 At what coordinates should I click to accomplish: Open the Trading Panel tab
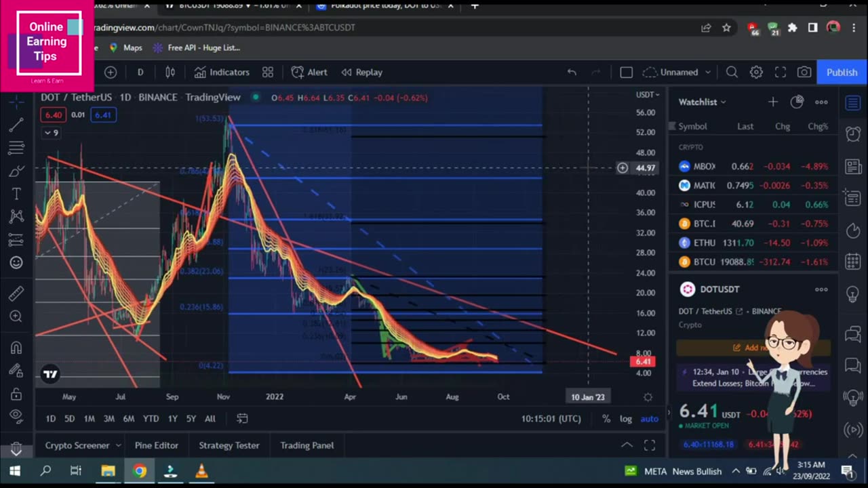[307, 445]
